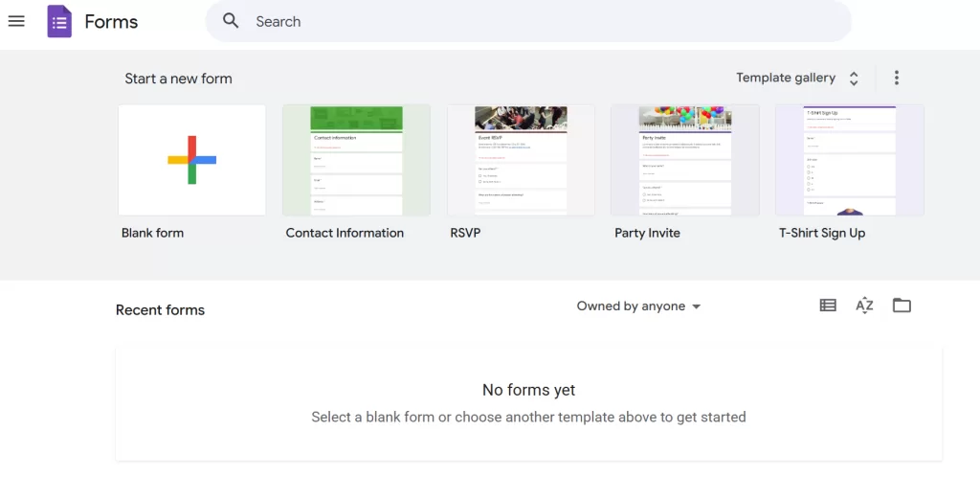The image size is (980, 499).
Task: Click the colorful plus Blank form thumbnail
Action: [191, 160]
